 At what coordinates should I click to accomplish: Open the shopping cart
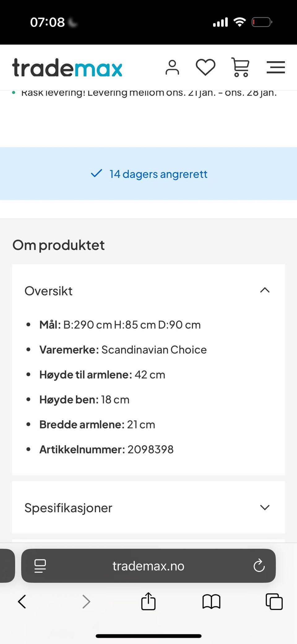(x=240, y=67)
